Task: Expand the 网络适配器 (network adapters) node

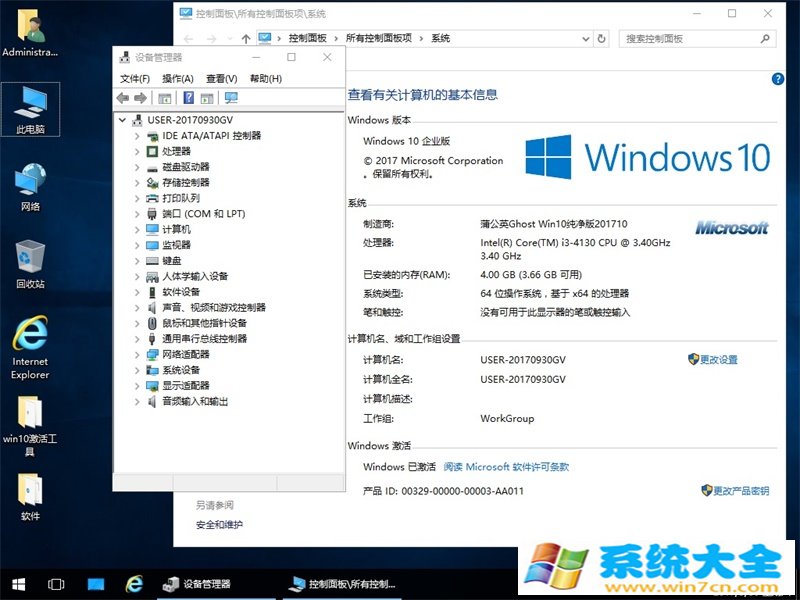Action: (x=138, y=354)
